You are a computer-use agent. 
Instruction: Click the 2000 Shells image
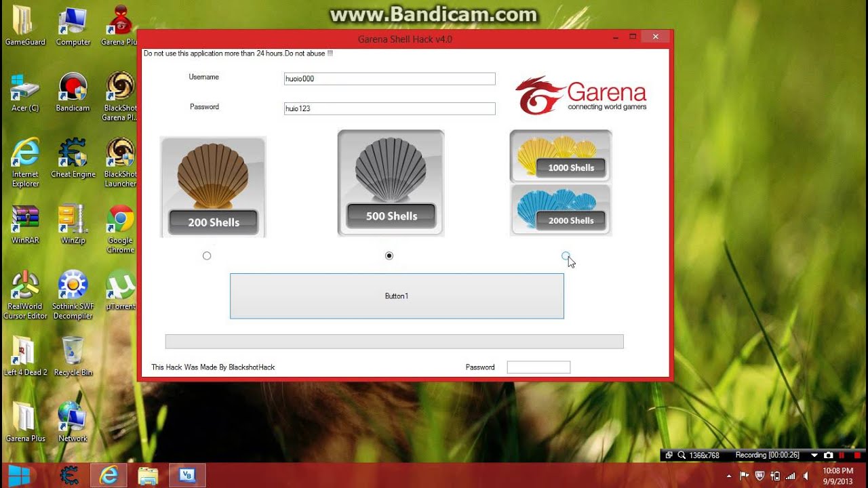[561, 210]
